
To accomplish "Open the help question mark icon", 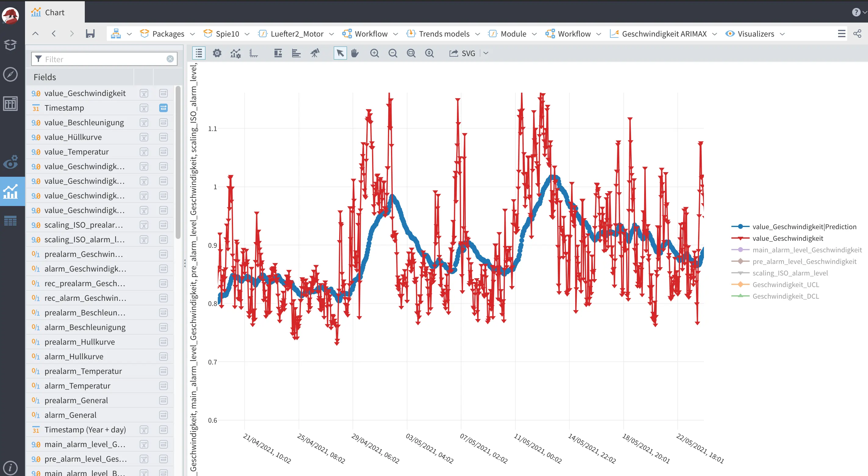I will pos(856,12).
